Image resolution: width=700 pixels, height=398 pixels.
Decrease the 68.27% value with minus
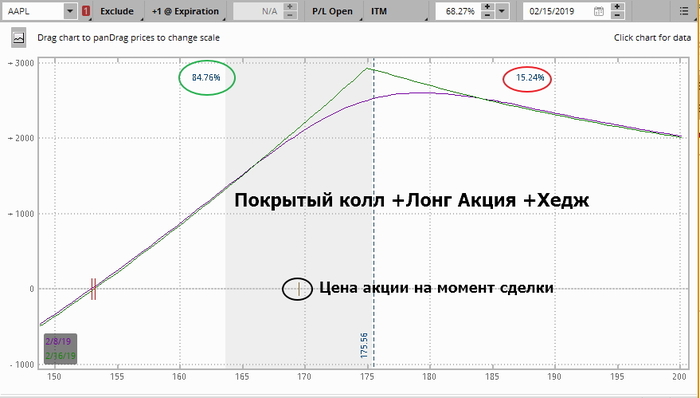487,15
